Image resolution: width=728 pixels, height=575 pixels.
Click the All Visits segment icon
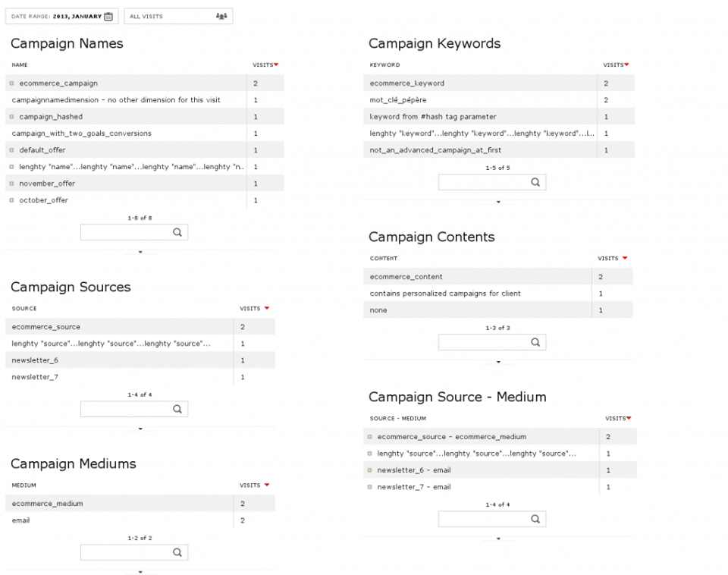[x=221, y=16]
